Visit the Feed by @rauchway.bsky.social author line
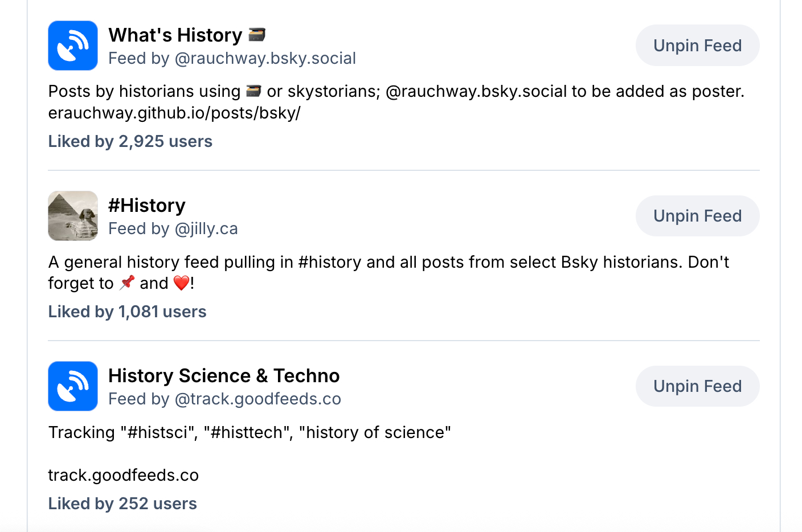The width and height of the screenshot is (802, 532). [232, 58]
